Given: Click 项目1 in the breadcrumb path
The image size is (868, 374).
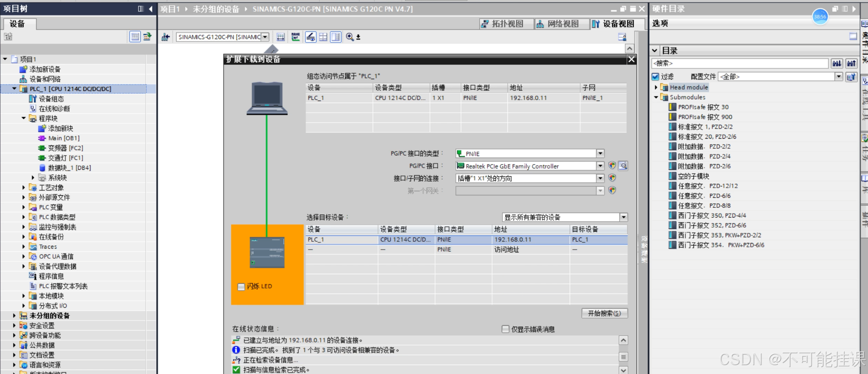Looking at the screenshot, I should pos(170,9).
